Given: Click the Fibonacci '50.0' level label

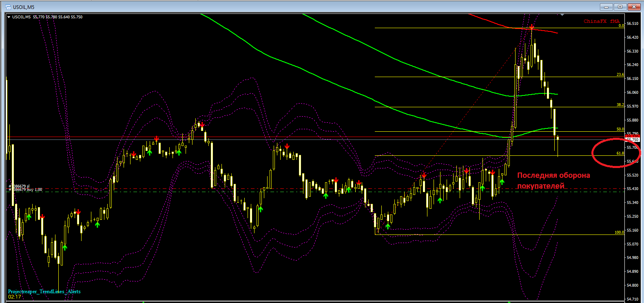Looking at the screenshot, I should point(620,129).
